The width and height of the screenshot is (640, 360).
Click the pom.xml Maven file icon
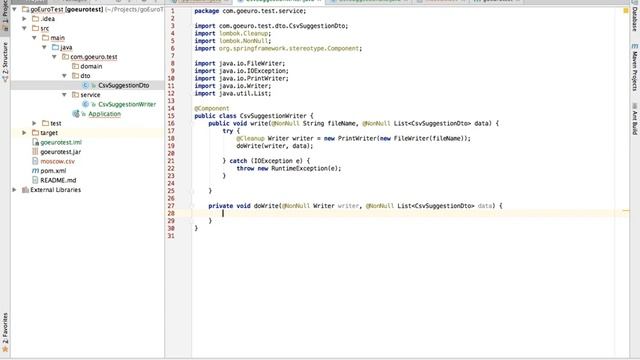click(x=36, y=171)
